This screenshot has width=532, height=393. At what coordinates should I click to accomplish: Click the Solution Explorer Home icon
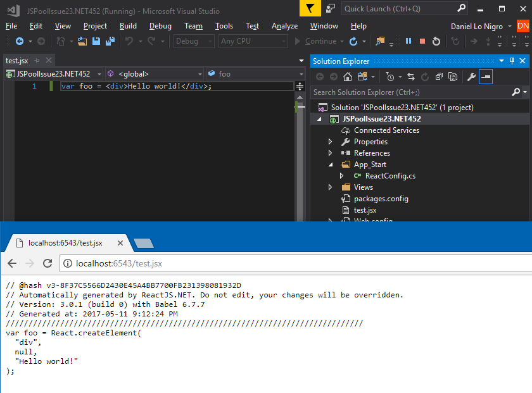(x=348, y=77)
